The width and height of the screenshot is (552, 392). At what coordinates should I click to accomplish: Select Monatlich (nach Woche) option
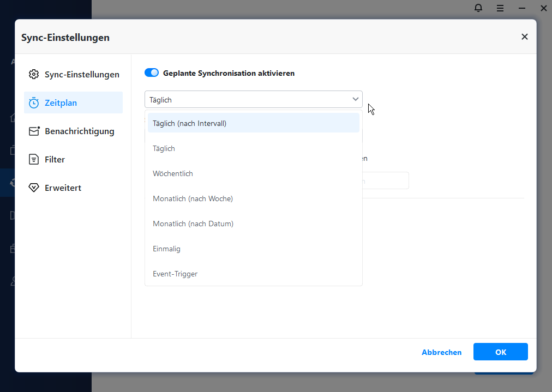tap(193, 198)
